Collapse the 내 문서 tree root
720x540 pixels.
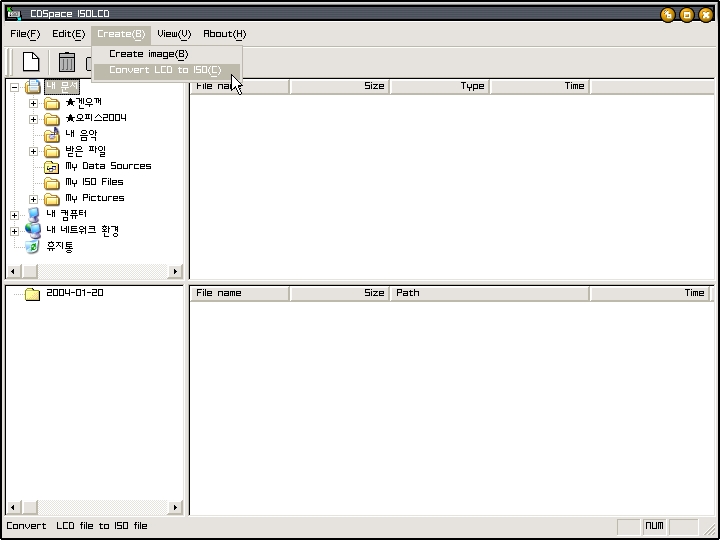tap(14, 88)
